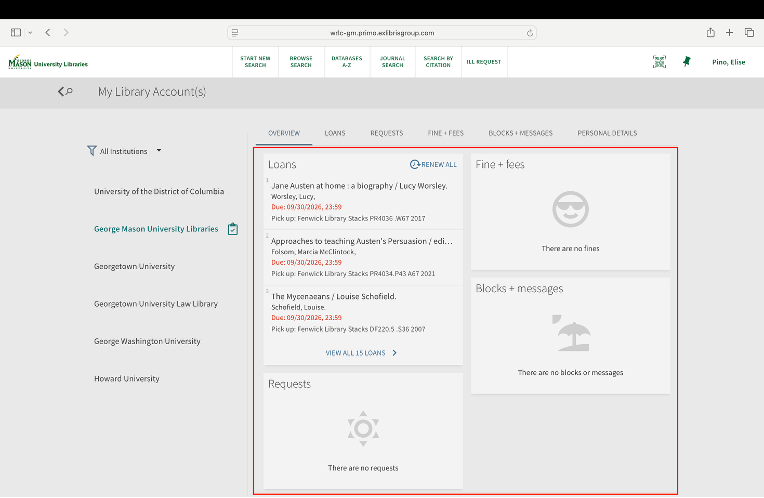Click "Folsom, Marcia McClintock," author text
Screen dimensions: 764x498
[x=313, y=252]
